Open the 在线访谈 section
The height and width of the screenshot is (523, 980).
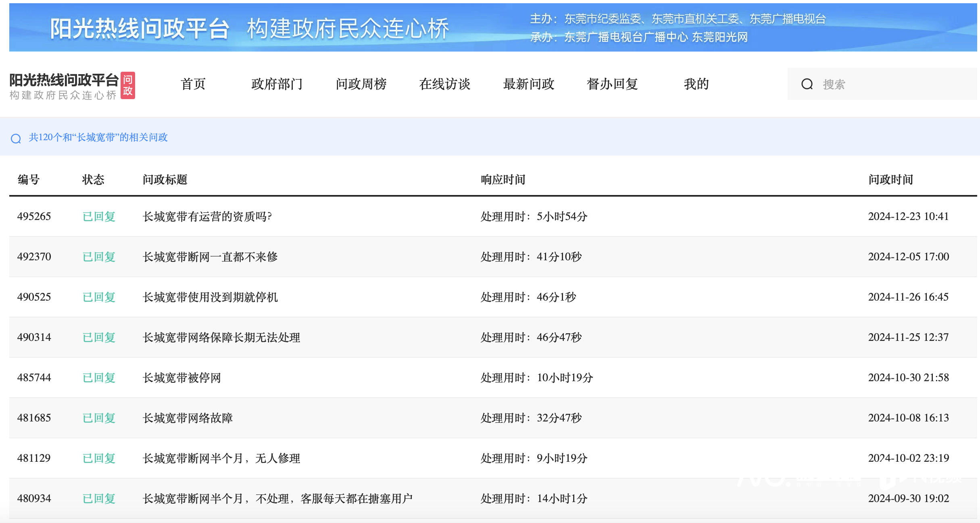click(446, 84)
